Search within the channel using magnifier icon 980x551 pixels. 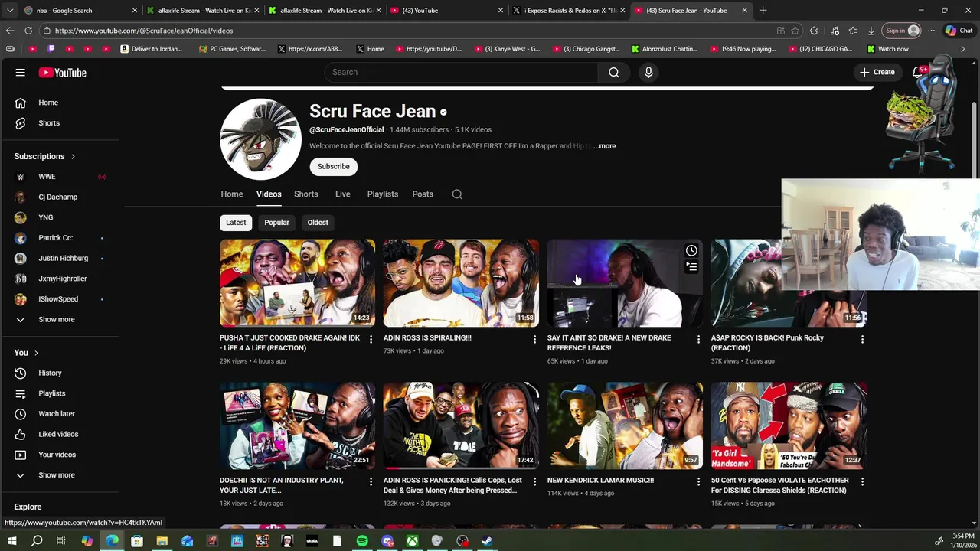[457, 194]
